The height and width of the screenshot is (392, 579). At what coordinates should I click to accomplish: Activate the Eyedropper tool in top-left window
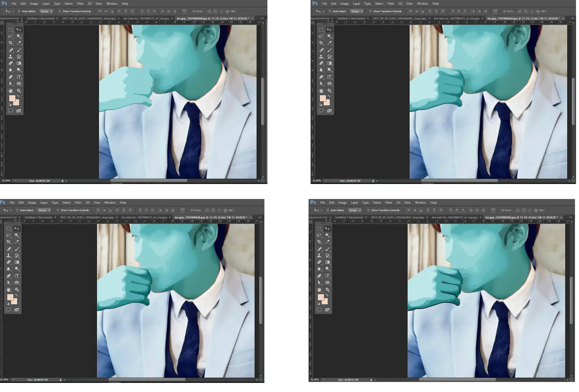(x=19, y=43)
